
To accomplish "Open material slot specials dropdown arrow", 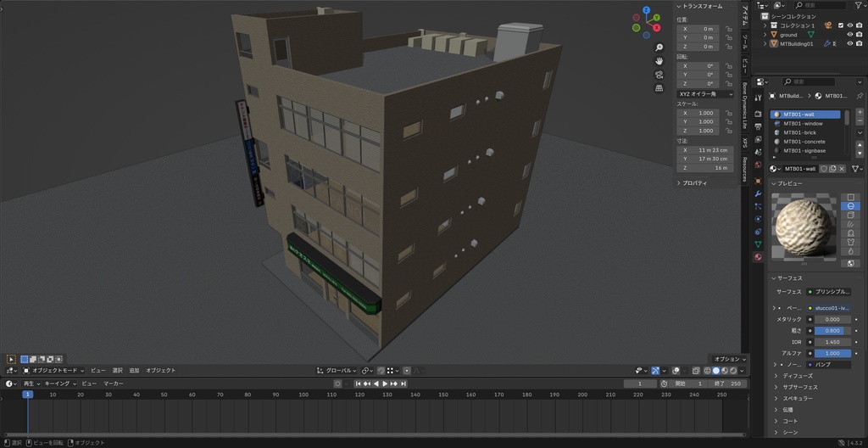I will tap(860, 132).
